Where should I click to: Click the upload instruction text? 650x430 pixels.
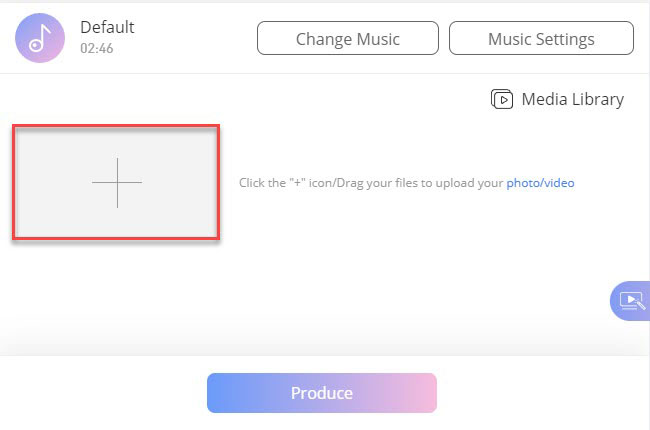[x=371, y=183]
